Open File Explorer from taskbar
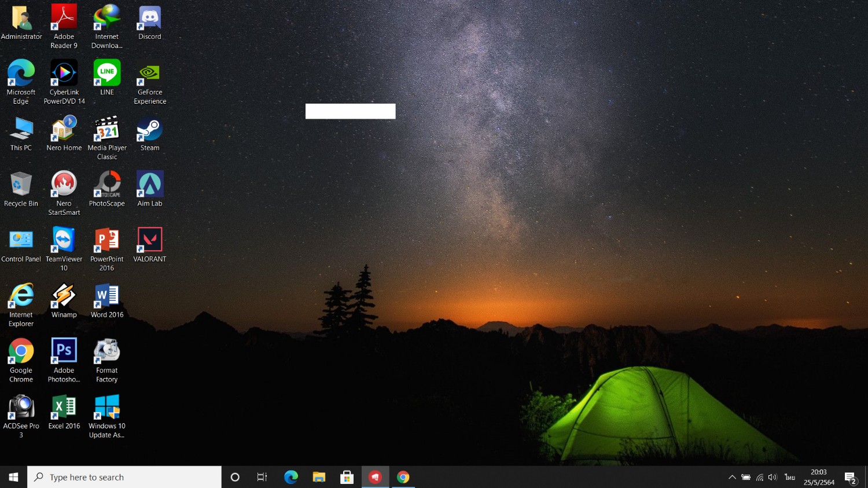This screenshot has height=488, width=868. point(319,477)
